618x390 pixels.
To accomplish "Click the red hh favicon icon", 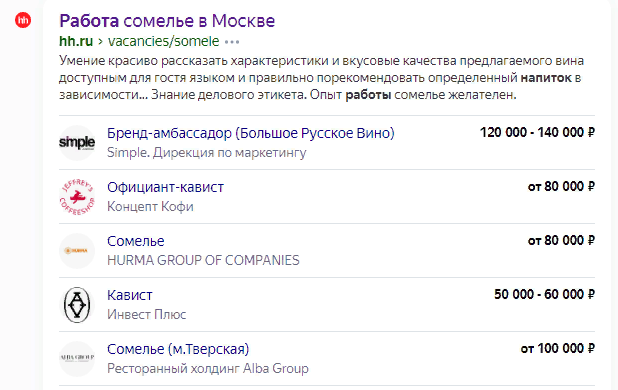I will click(x=23, y=20).
